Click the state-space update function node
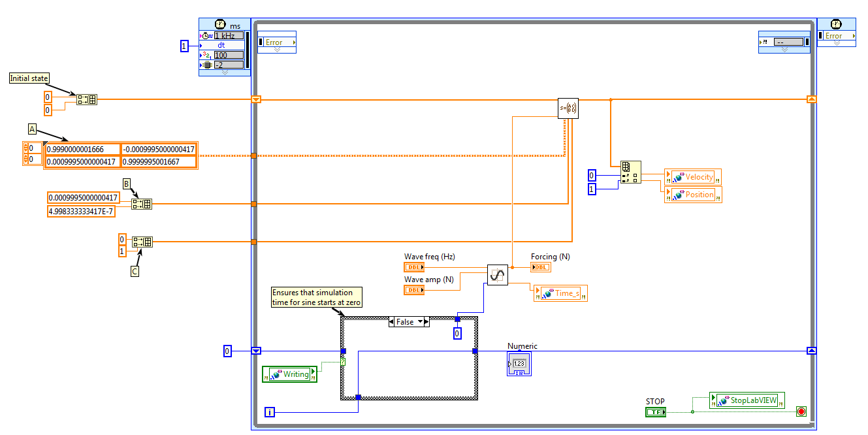The height and width of the screenshot is (435, 868). (x=568, y=108)
